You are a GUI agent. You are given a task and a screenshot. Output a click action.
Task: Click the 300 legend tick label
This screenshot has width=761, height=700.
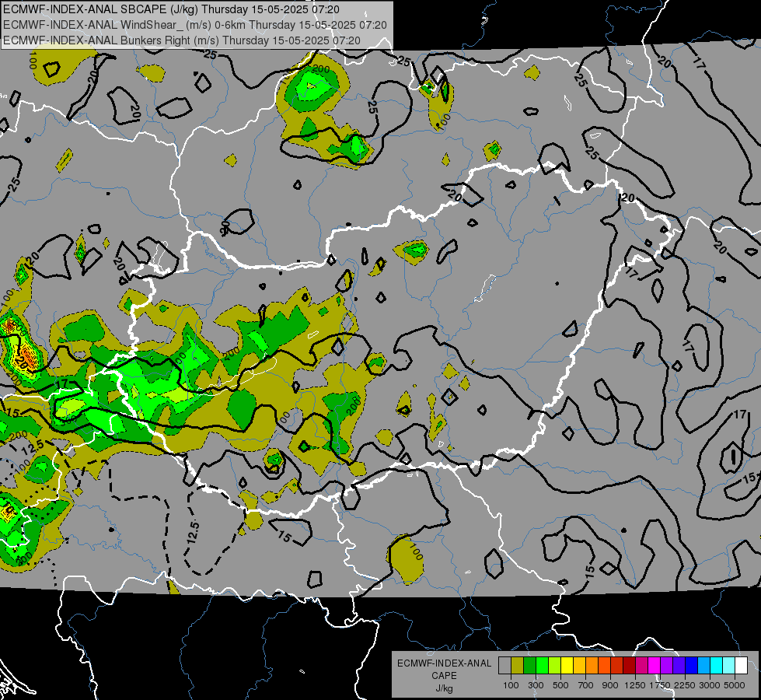(x=536, y=685)
